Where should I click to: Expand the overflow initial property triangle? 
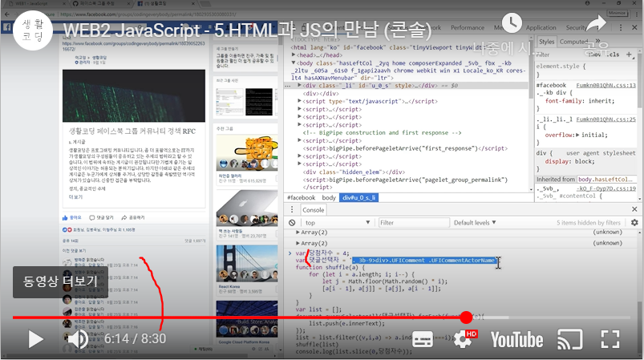577,135
